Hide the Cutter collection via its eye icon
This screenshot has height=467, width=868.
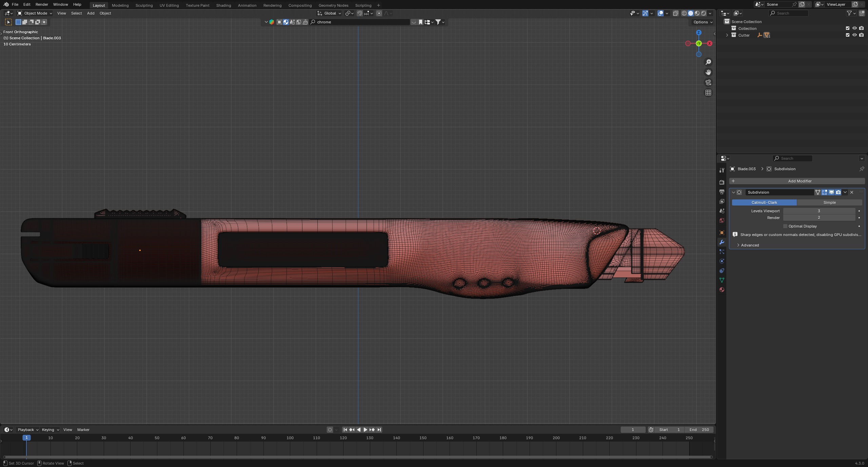click(854, 35)
